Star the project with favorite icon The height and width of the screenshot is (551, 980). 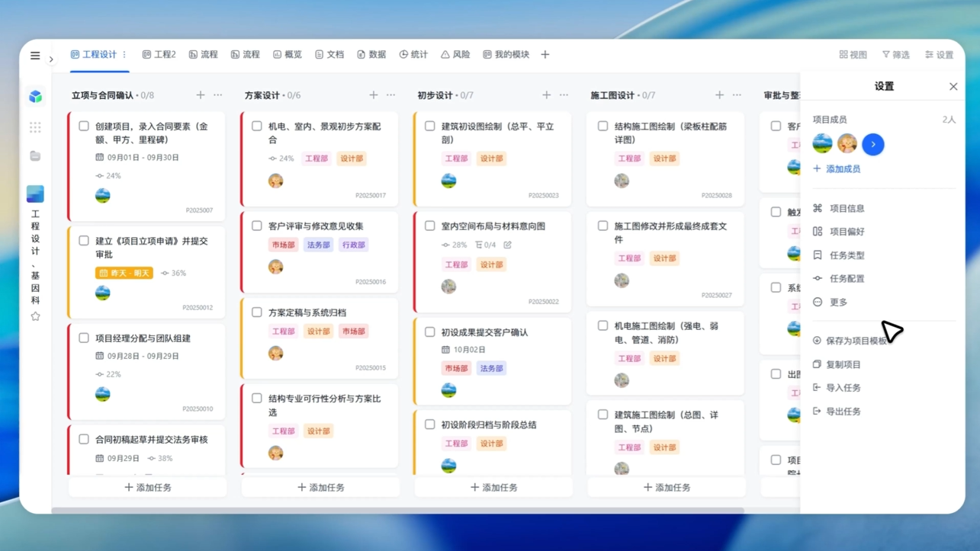click(35, 316)
